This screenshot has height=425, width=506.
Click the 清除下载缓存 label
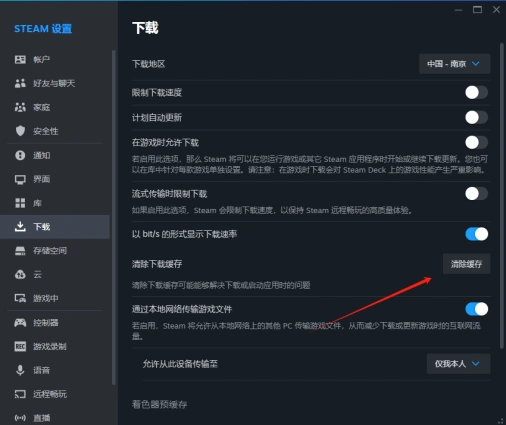pyautogui.click(x=157, y=264)
